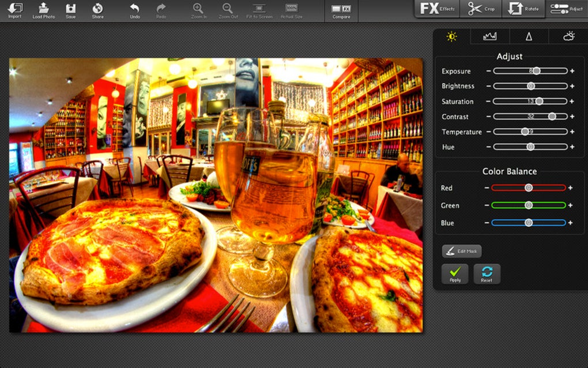The width and height of the screenshot is (588, 368).
Task: Show the photo at Actual Size
Action: (x=292, y=10)
